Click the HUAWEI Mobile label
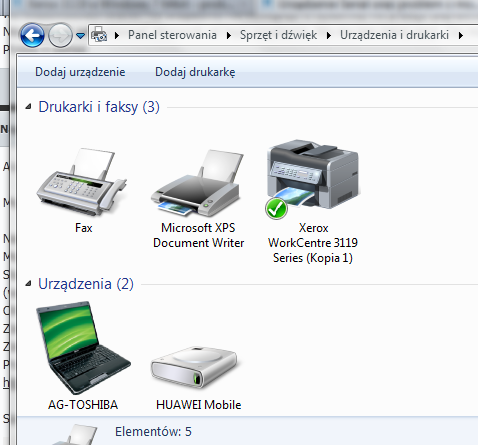The height and width of the screenshot is (445, 478). coord(199,405)
